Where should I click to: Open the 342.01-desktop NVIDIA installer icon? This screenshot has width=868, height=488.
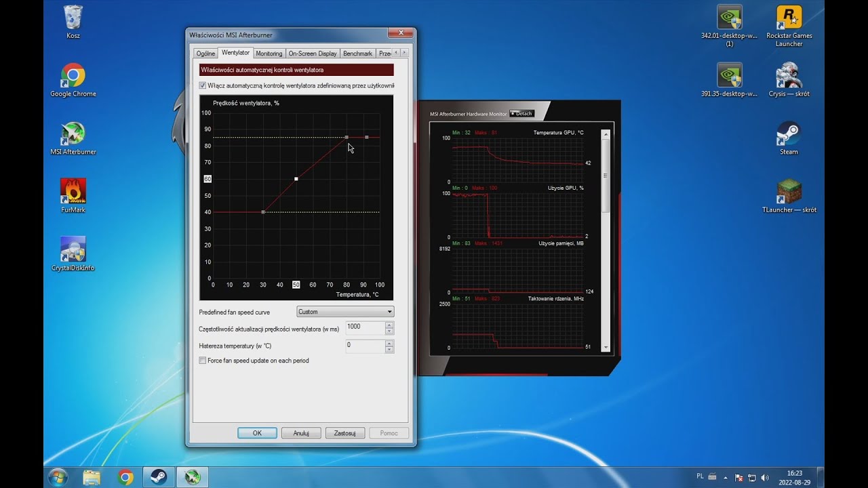[x=729, y=26]
